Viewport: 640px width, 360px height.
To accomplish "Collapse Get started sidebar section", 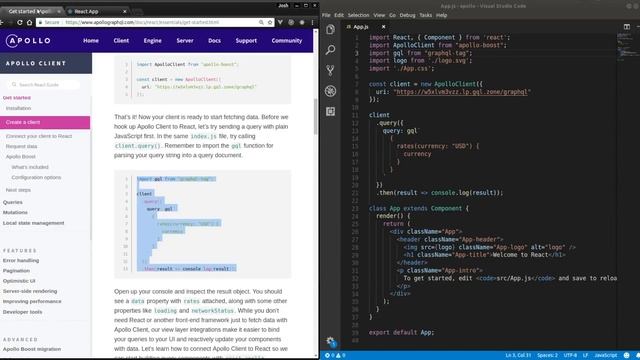I will 17,98.
